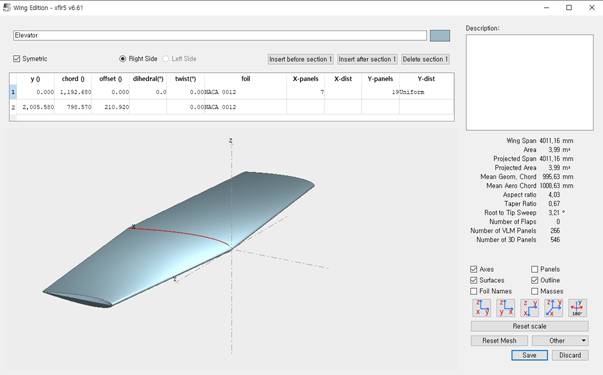The width and height of the screenshot is (603, 375).
Task: Close the Wing Edition window
Action: tap(591, 7)
